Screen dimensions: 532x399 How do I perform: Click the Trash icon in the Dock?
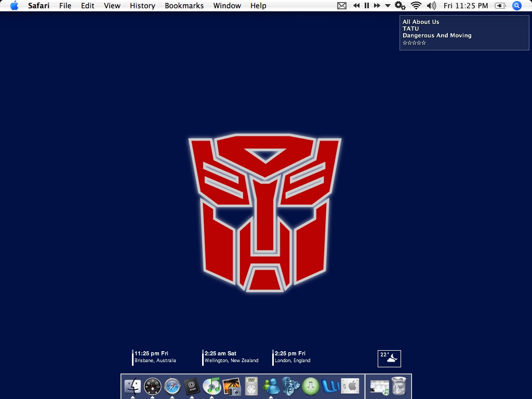pos(398,387)
